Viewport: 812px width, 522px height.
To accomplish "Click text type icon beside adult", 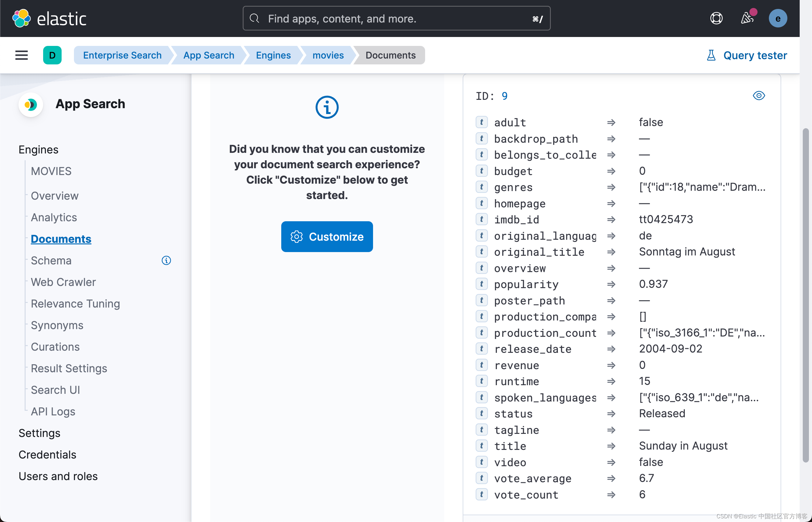I will coord(481,122).
